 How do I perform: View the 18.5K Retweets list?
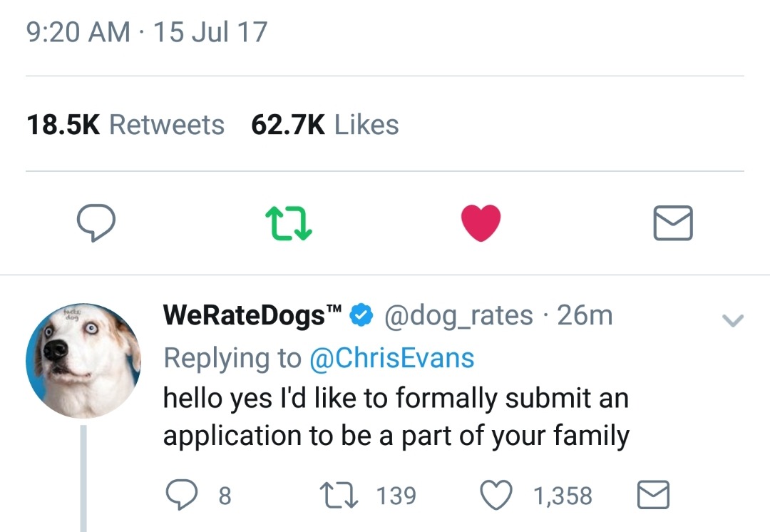(x=125, y=125)
